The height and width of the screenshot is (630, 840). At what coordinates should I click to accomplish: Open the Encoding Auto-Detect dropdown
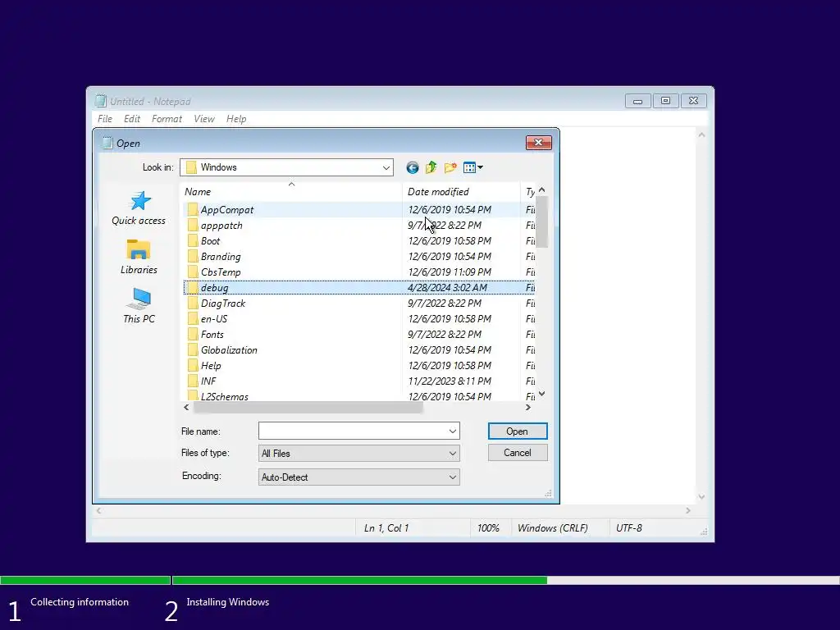pyautogui.click(x=359, y=477)
